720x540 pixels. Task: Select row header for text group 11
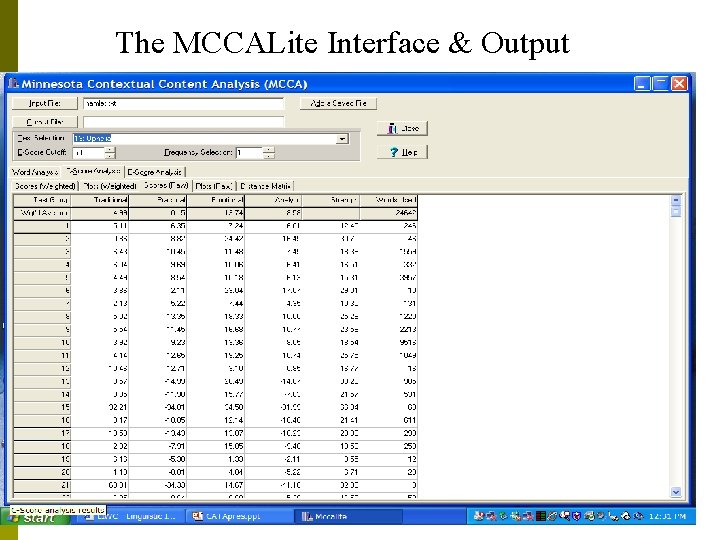tap(42, 355)
